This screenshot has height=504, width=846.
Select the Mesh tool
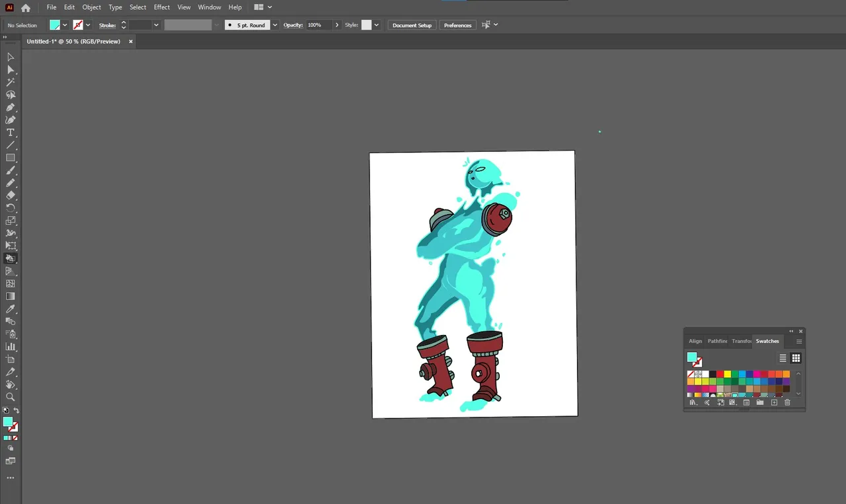(x=11, y=283)
